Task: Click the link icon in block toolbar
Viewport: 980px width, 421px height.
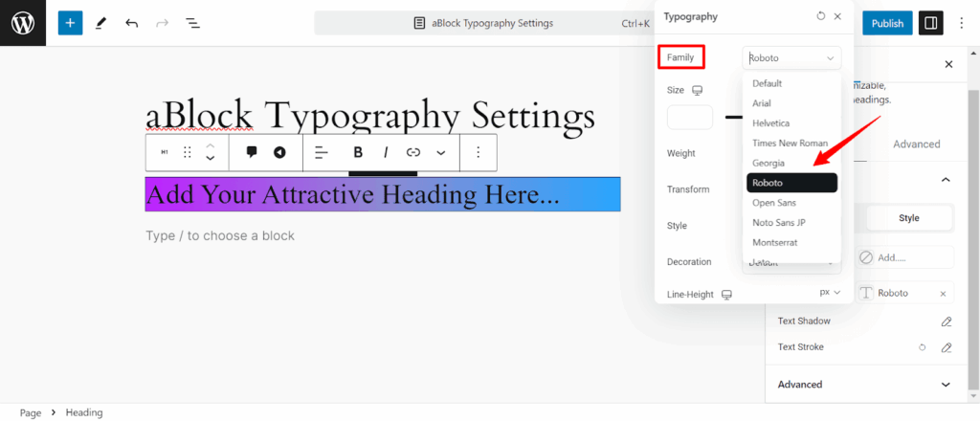Action: (413, 152)
